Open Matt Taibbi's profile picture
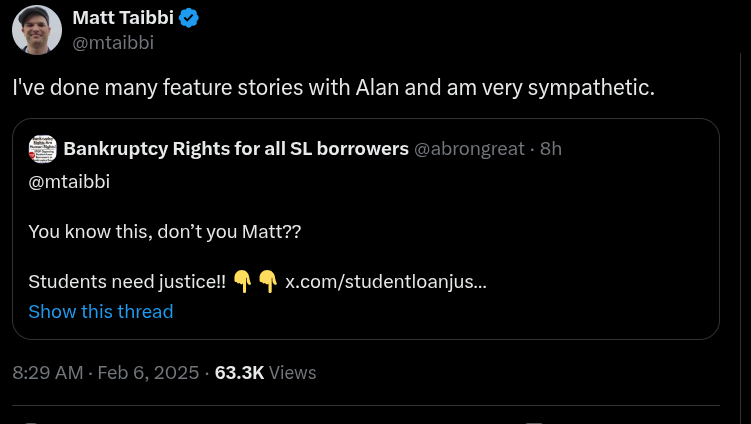 37,30
